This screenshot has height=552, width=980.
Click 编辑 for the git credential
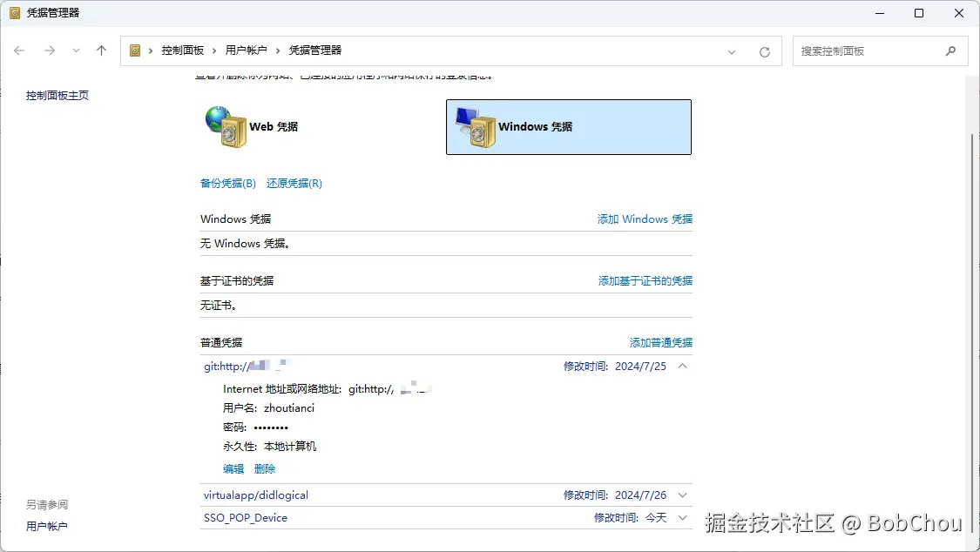(x=233, y=469)
